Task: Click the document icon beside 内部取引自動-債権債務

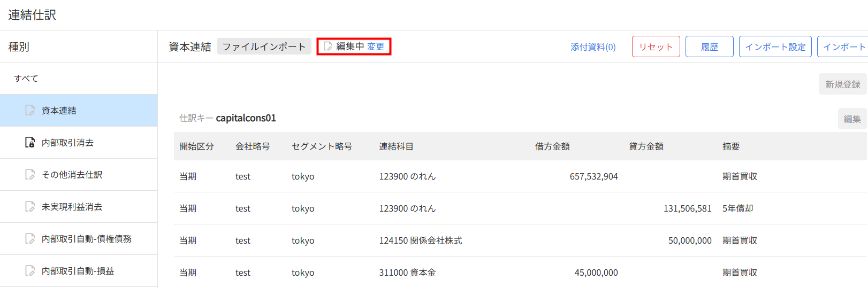Action: [30, 239]
